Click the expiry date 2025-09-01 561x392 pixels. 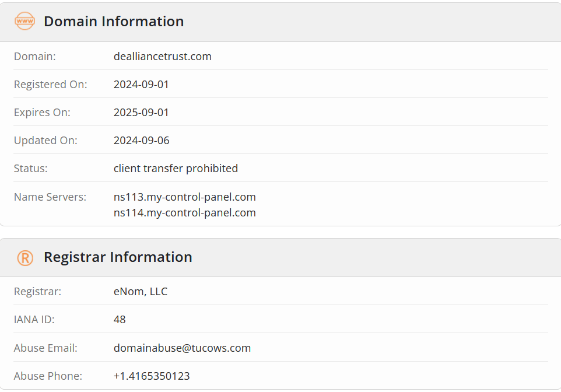point(141,113)
